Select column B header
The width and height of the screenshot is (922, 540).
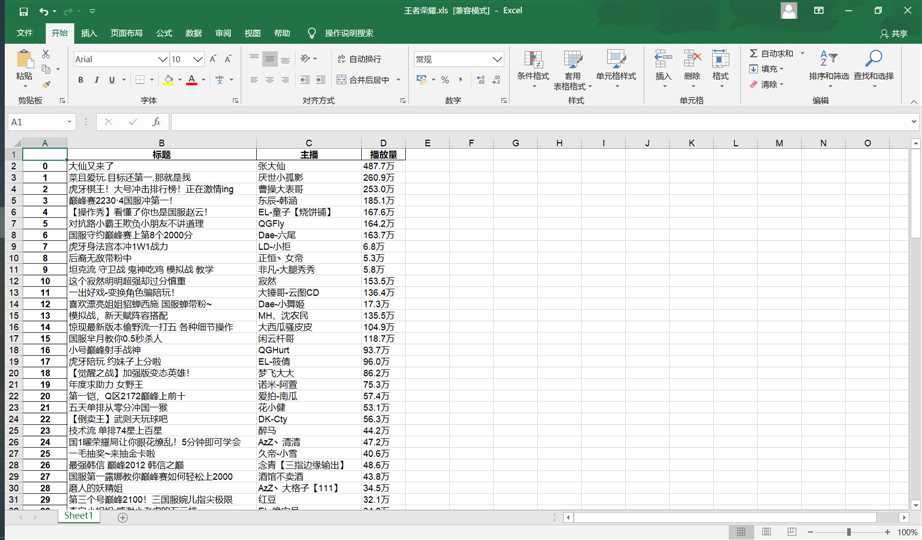point(162,143)
